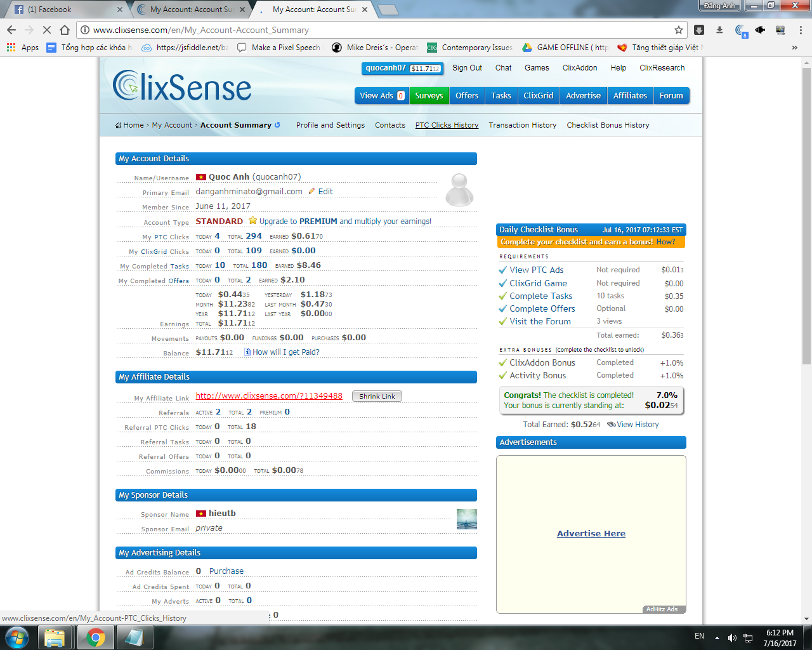Open the ClixAddon extension with badge 8
Viewport: 812px width, 650px height.
tap(741, 30)
